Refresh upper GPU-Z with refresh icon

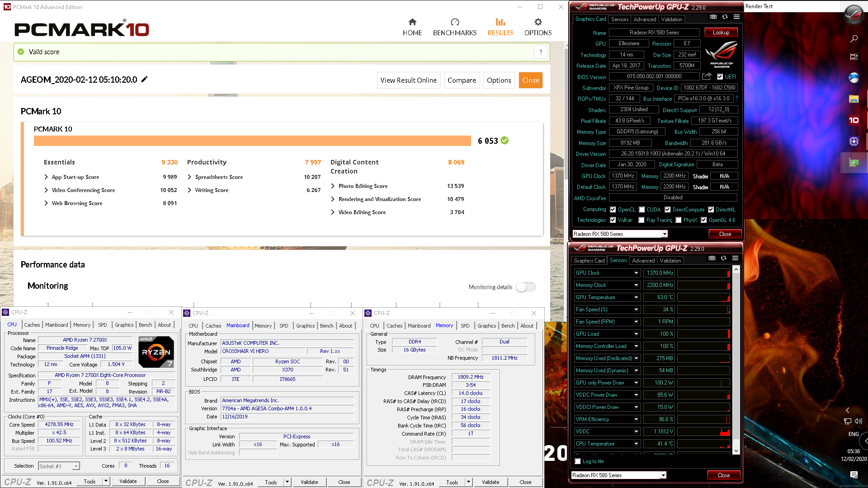725,17
